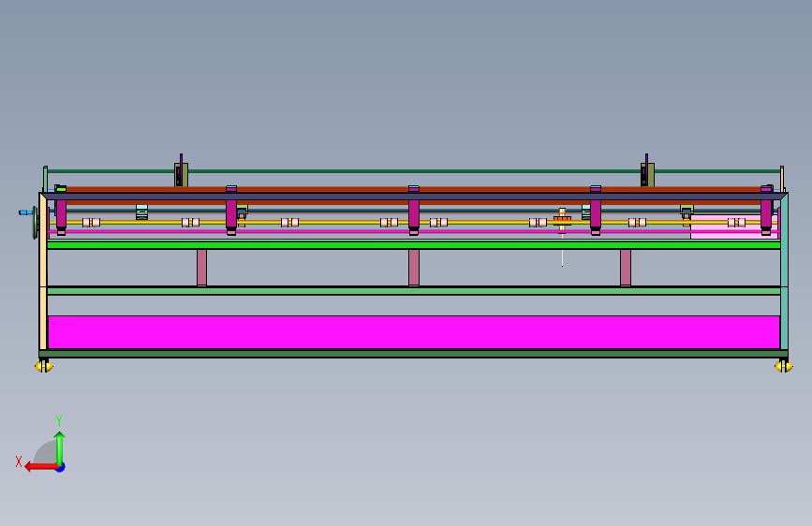Click the red X axis arrow on triad
The height and width of the screenshot is (526, 812).
[40, 467]
